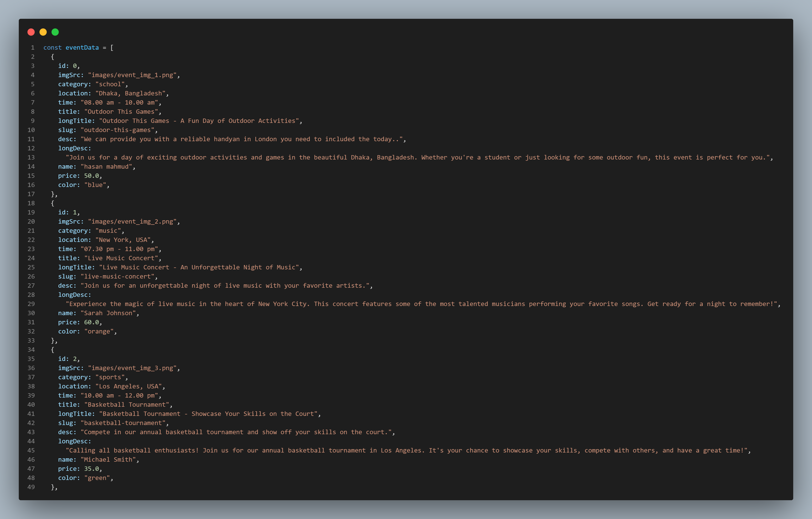
Task: Click the "Sarah Johnson" name value
Action: click(x=108, y=313)
